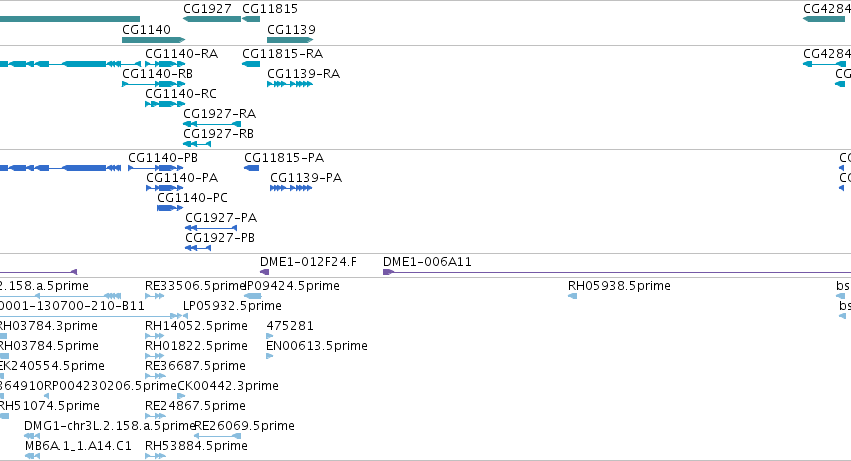
Task: Select the LP09424.5prime EST bar
Action: (x=252, y=296)
